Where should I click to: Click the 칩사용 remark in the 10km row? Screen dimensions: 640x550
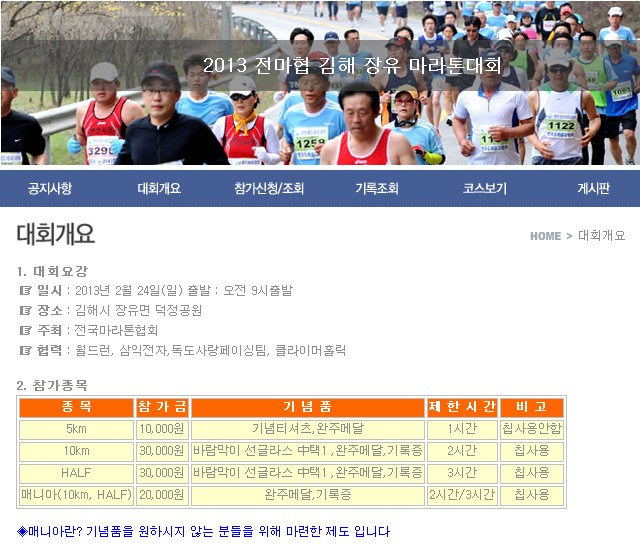click(x=532, y=451)
